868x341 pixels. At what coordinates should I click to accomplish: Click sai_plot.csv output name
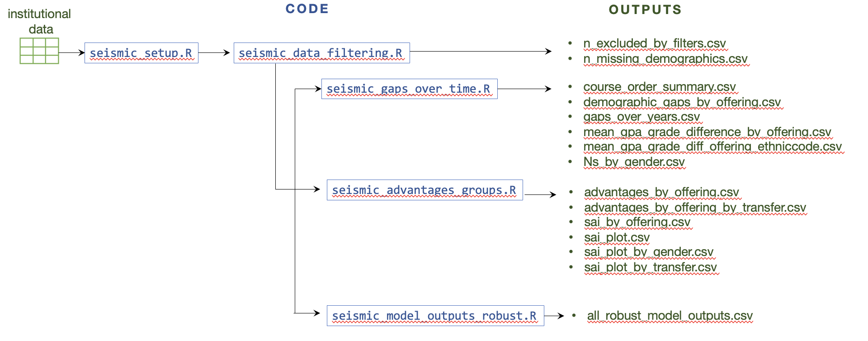pos(617,237)
